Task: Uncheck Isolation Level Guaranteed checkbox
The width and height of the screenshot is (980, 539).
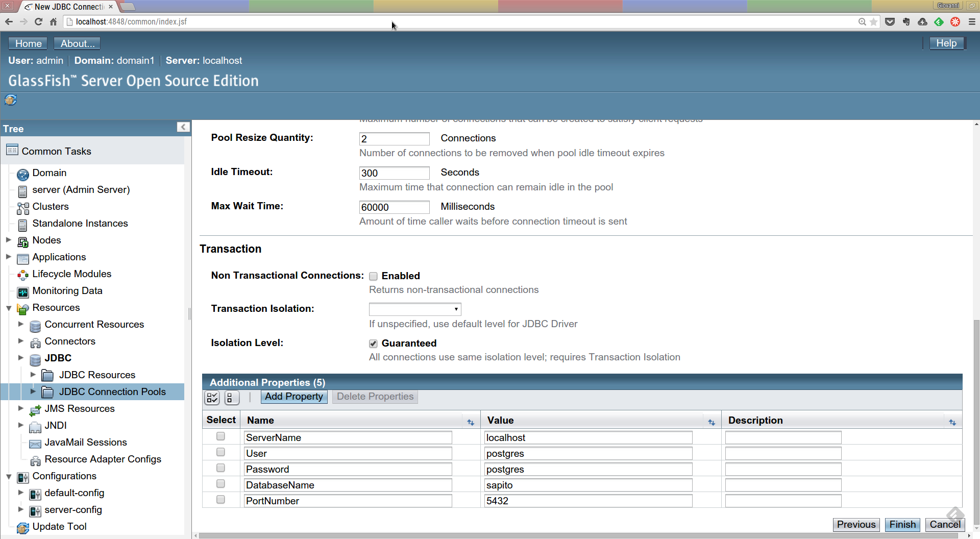Action: coord(373,344)
